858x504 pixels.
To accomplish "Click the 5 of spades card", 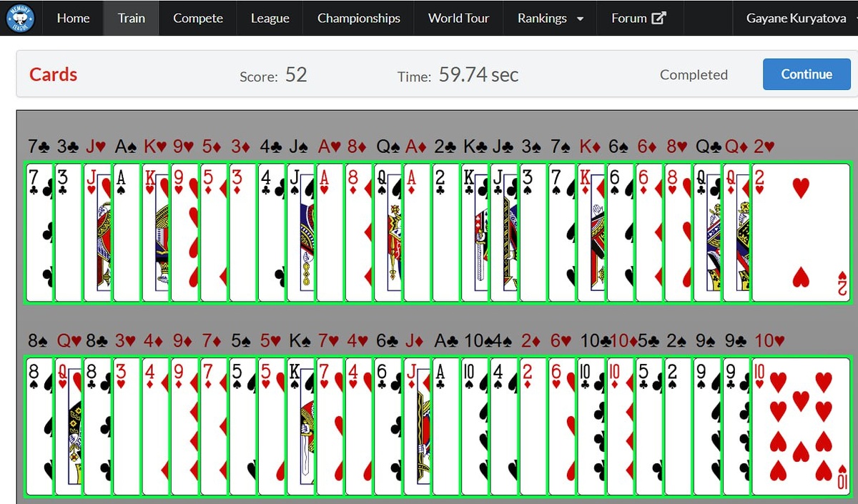I will (x=242, y=426).
